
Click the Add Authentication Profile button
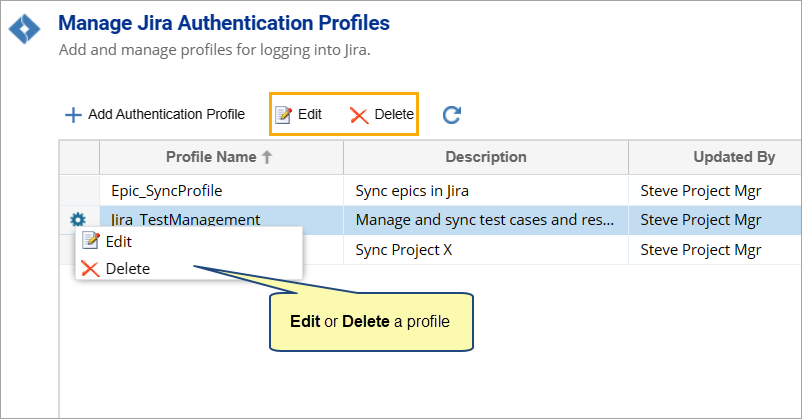tap(155, 114)
